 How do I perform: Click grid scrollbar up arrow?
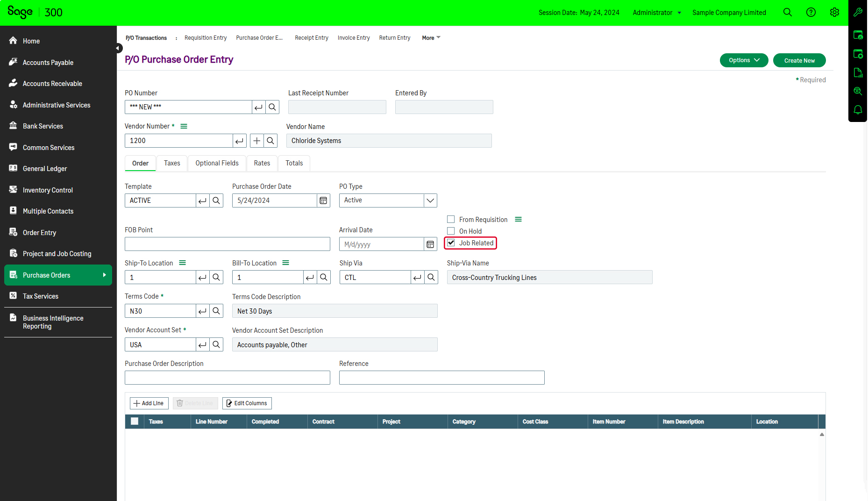pos(822,434)
